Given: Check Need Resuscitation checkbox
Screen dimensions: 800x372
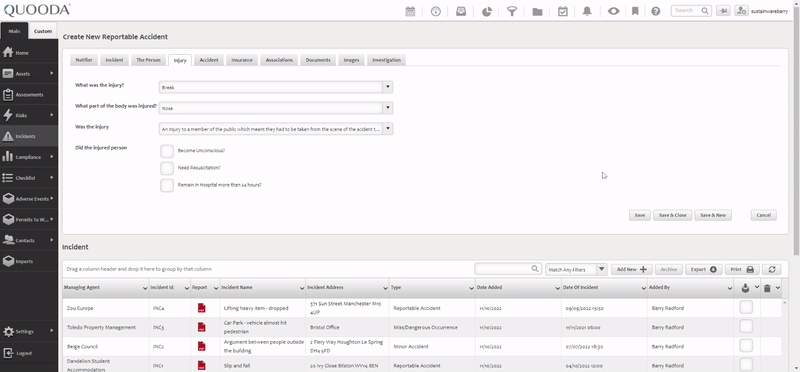Looking at the screenshot, I should click(x=167, y=168).
